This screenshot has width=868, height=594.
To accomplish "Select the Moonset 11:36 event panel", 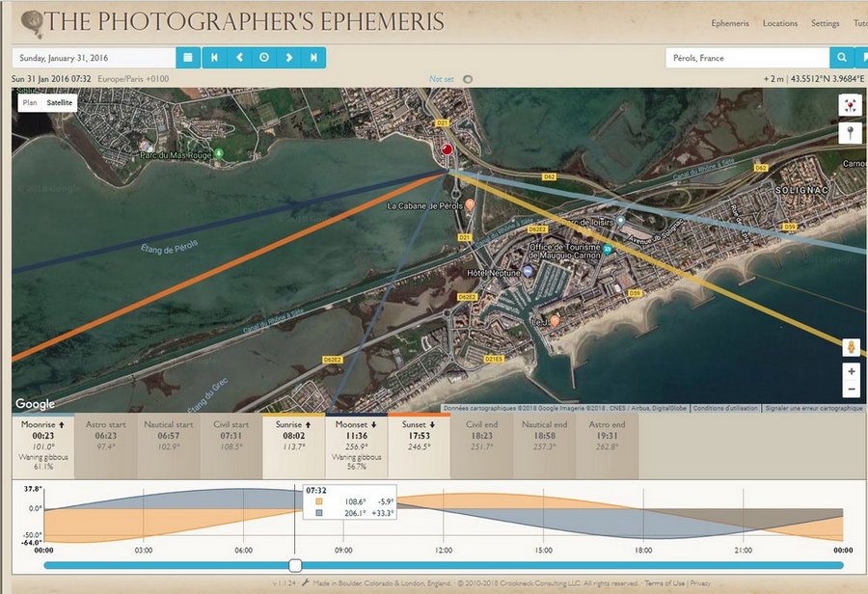I will pyautogui.click(x=357, y=445).
